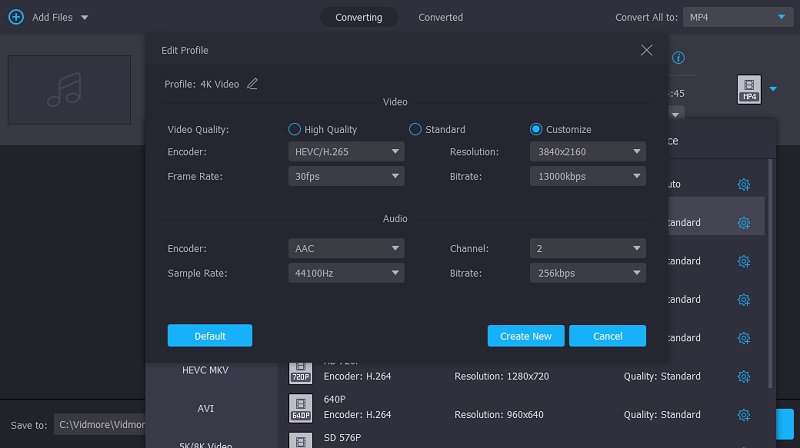
Task: Expand the audio Sample Rate dropdown
Action: point(345,272)
